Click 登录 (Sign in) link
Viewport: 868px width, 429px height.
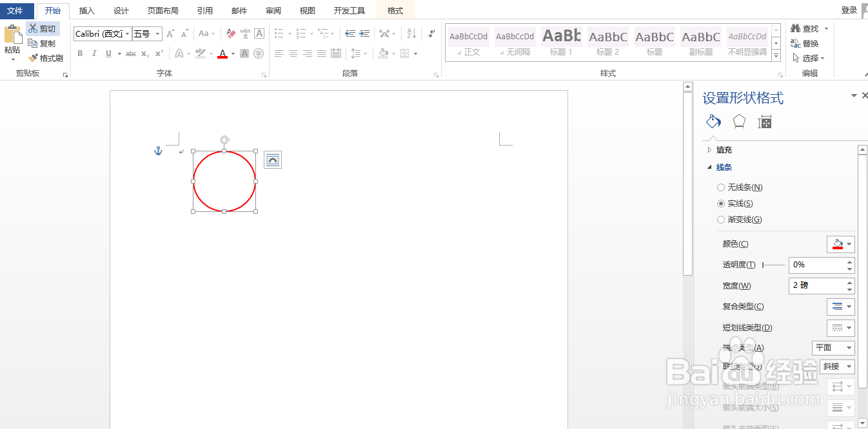coord(849,10)
